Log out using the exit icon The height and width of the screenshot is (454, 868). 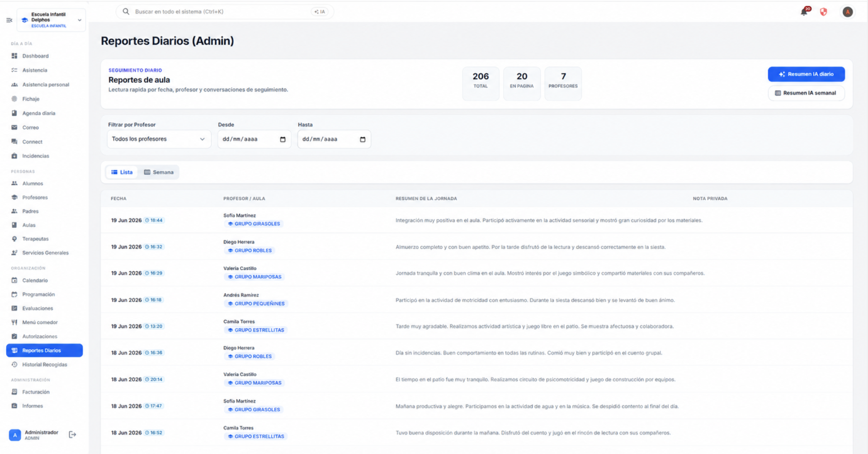tap(72, 435)
